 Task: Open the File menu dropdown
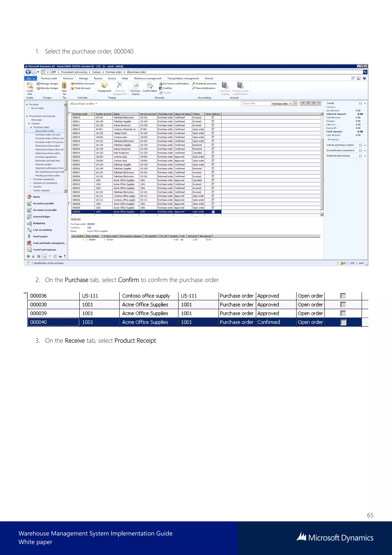point(30,78)
